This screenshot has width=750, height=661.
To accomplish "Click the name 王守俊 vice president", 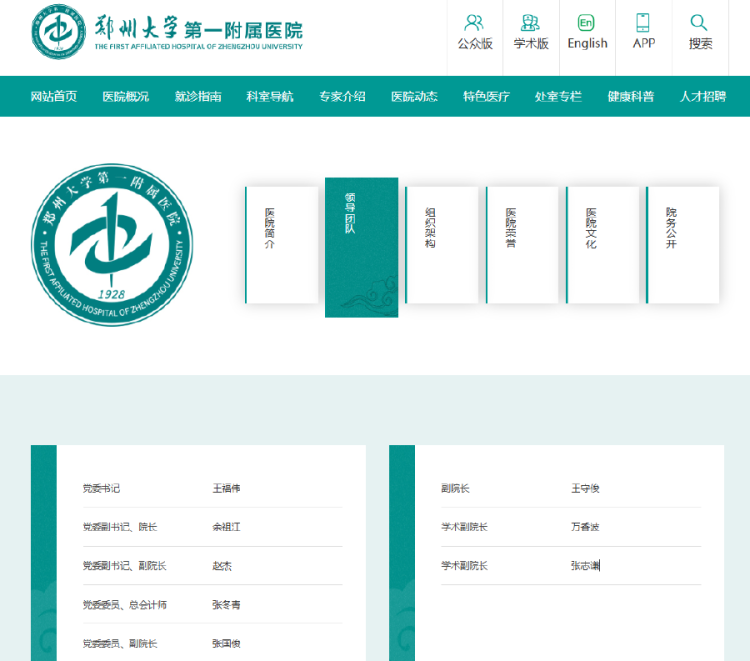I will pyautogui.click(x=585, y=489).
